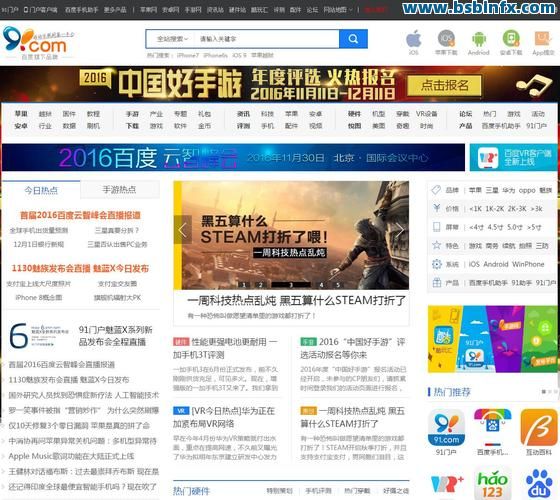Click the yen price icon in filter panel

[x=436, y=208]
